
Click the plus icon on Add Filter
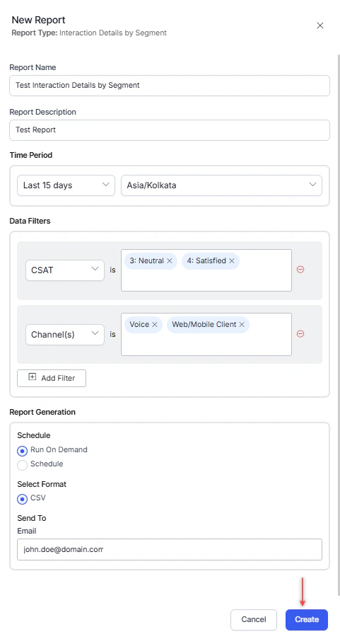point(33,377)
